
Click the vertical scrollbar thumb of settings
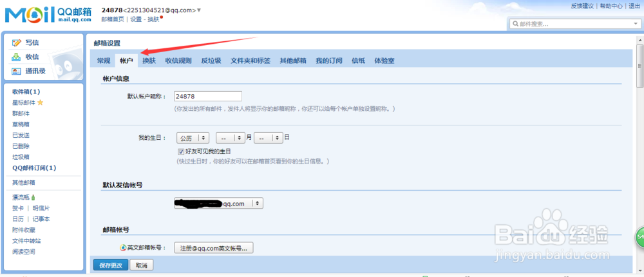[x=640, y=64]
